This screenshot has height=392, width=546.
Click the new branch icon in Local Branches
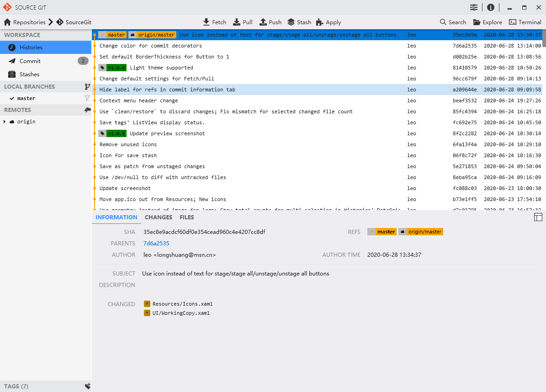(87, 87)
